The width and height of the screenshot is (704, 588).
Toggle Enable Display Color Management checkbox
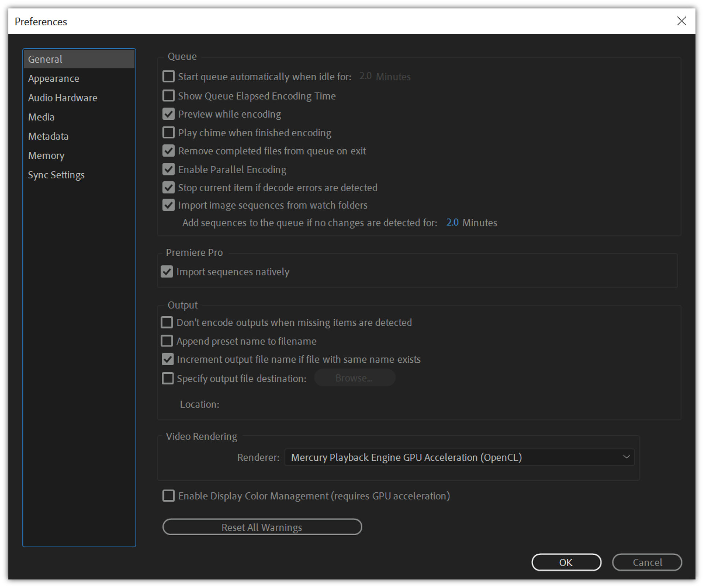tap(168, 496)
